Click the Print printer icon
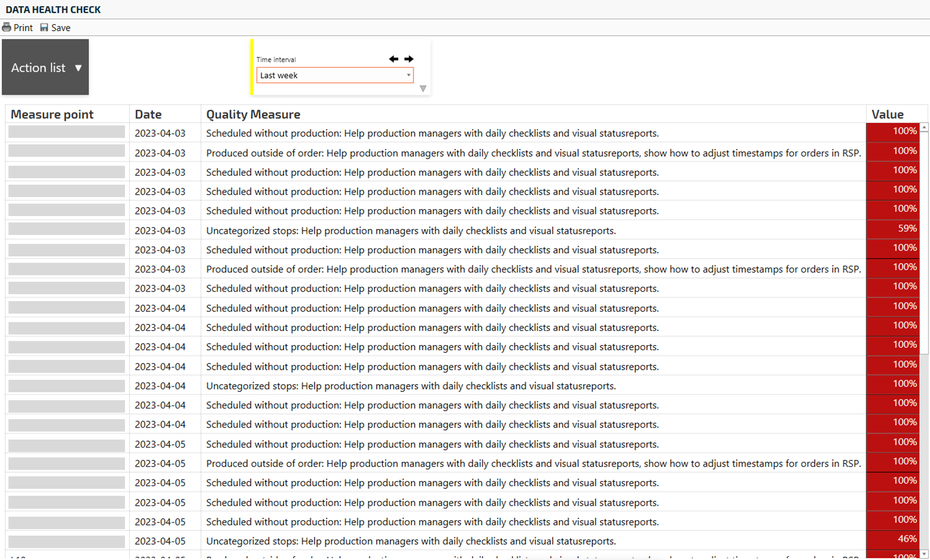 (x=6, y=27)
